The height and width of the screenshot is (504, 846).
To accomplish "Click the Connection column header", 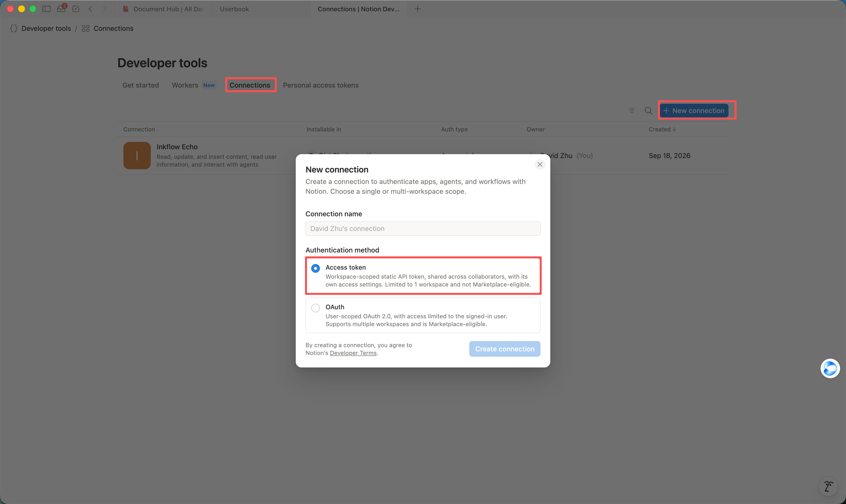I will pos(139,129).
